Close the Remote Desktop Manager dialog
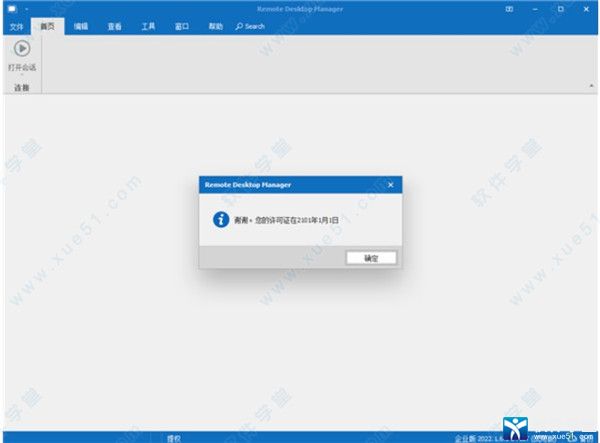600x443 pixels. coord(391,185)
